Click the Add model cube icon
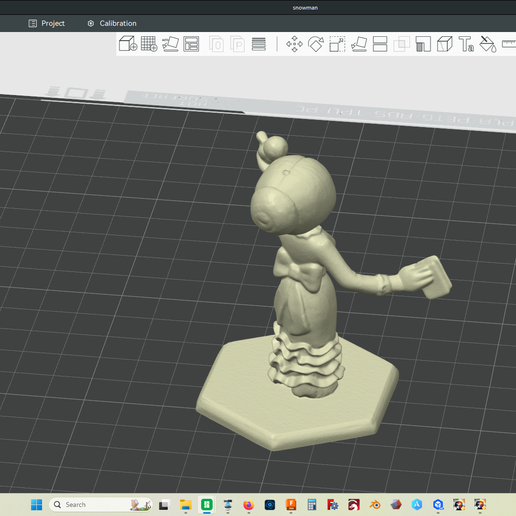Viewport: 516px width, 516px height. 128,44
